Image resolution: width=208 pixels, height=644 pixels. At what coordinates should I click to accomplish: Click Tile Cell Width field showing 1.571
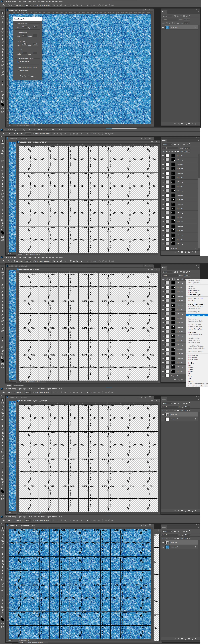tap(24, 44)
